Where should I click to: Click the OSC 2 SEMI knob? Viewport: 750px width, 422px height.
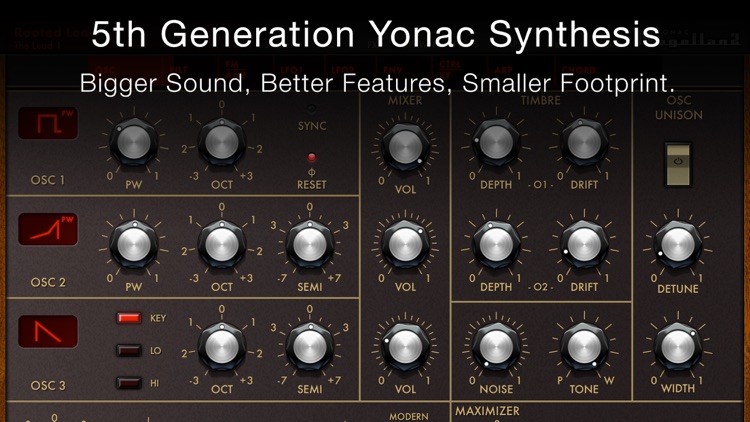[309, 244]
